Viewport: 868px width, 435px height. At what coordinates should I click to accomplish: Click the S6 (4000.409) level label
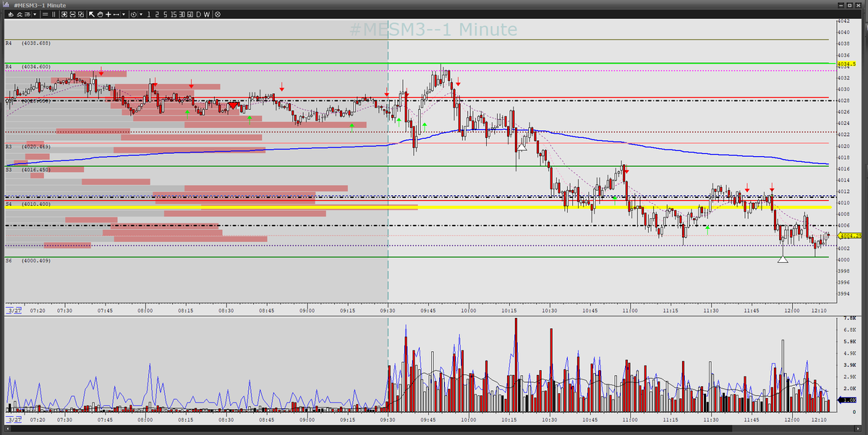pos(27,260)
